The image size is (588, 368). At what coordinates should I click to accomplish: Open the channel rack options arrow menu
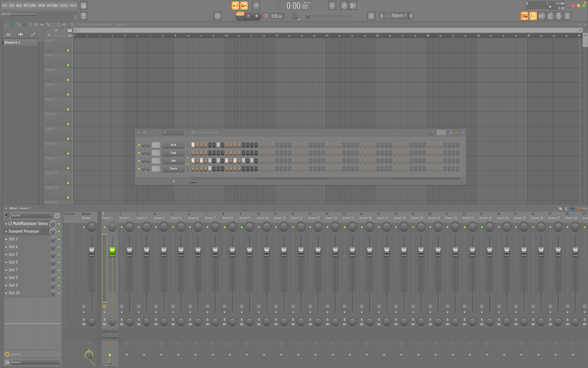138,132
